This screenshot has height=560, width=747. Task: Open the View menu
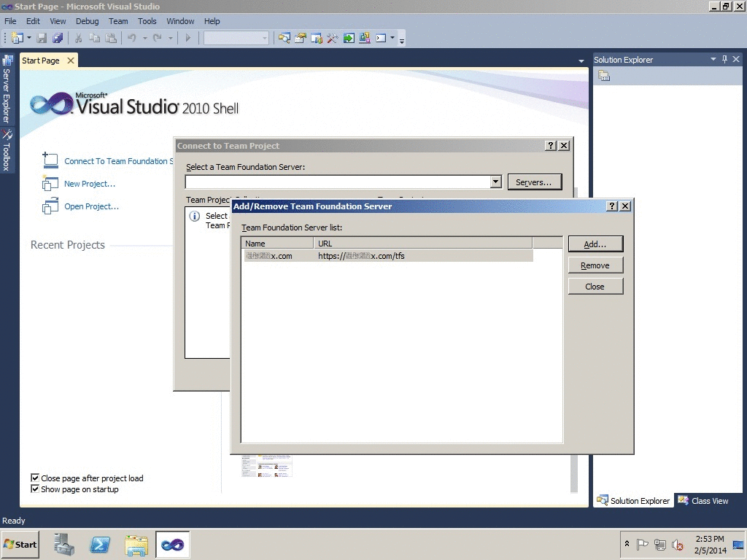58,21
